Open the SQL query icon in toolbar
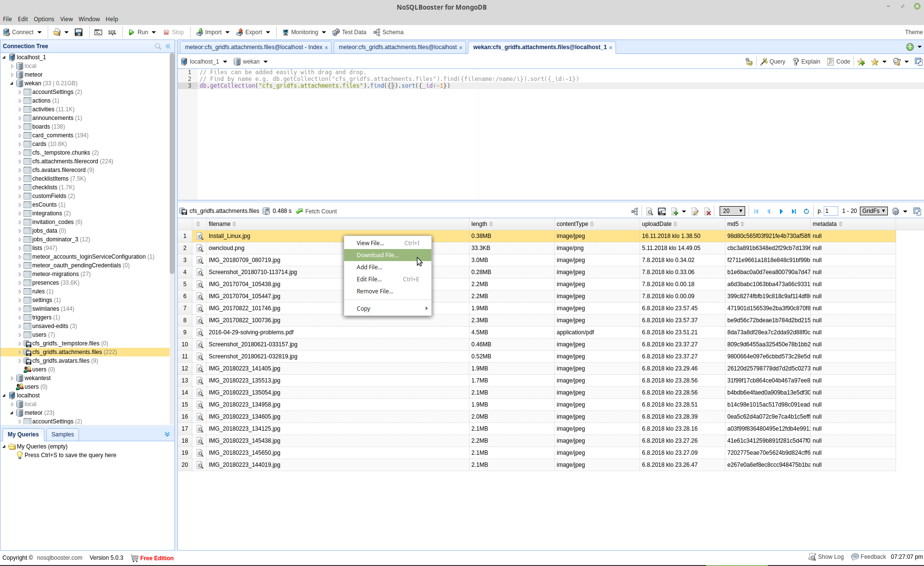Viewport: 924px width, 566px height. pyautogui.click(x=112, y=32)
